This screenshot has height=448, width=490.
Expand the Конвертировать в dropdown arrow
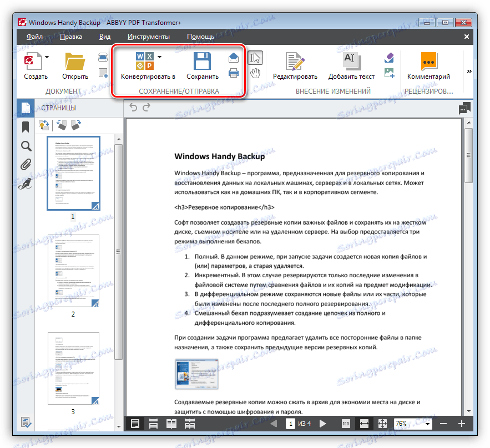tap(160, 57)
